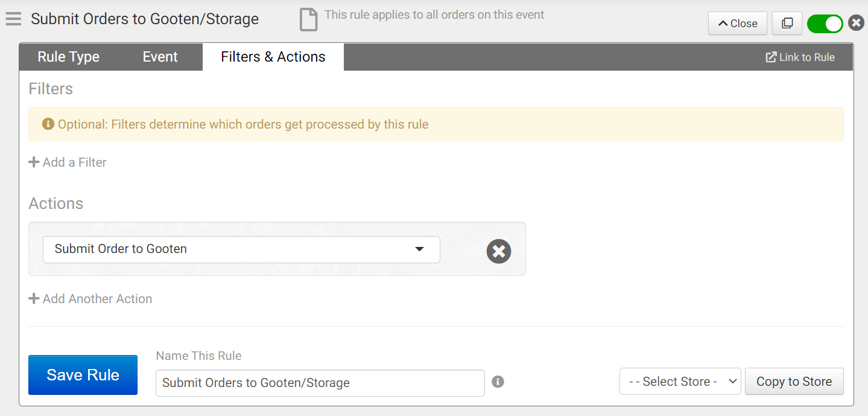868x416 pixels.
Task: Click the duplicate rule icon
Action: 787,24
